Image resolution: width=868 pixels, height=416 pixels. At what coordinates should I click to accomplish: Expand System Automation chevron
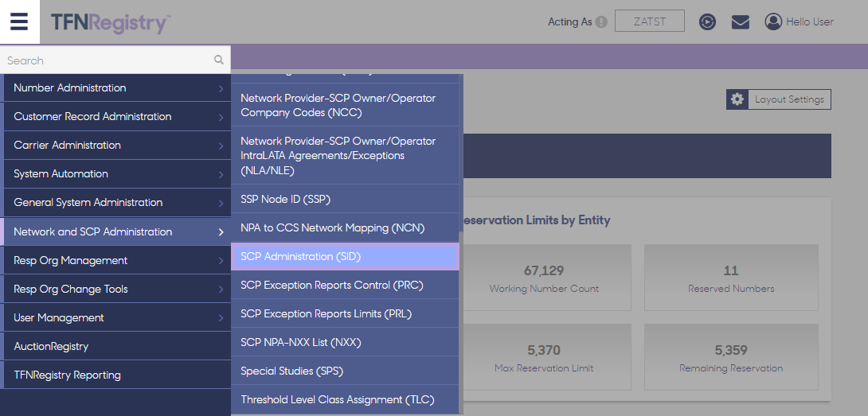(221, 175)
